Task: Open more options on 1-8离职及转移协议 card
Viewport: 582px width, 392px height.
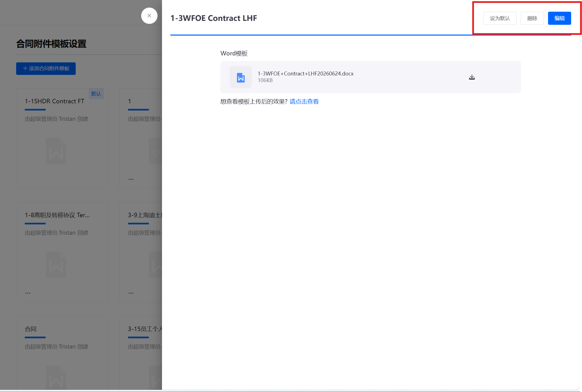Action: [x=28, y=293]
